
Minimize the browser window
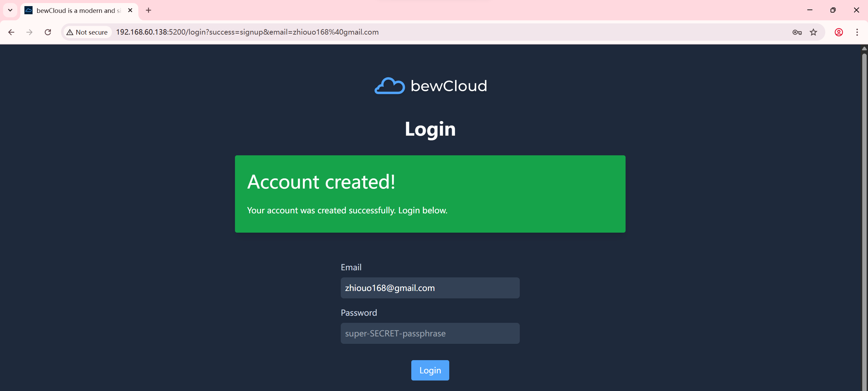[x=810, y=10]
